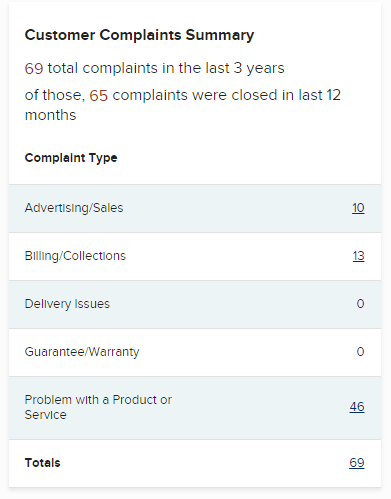Click the Advertising/Sales row label
391x499 pixels.
pos(74,208)
